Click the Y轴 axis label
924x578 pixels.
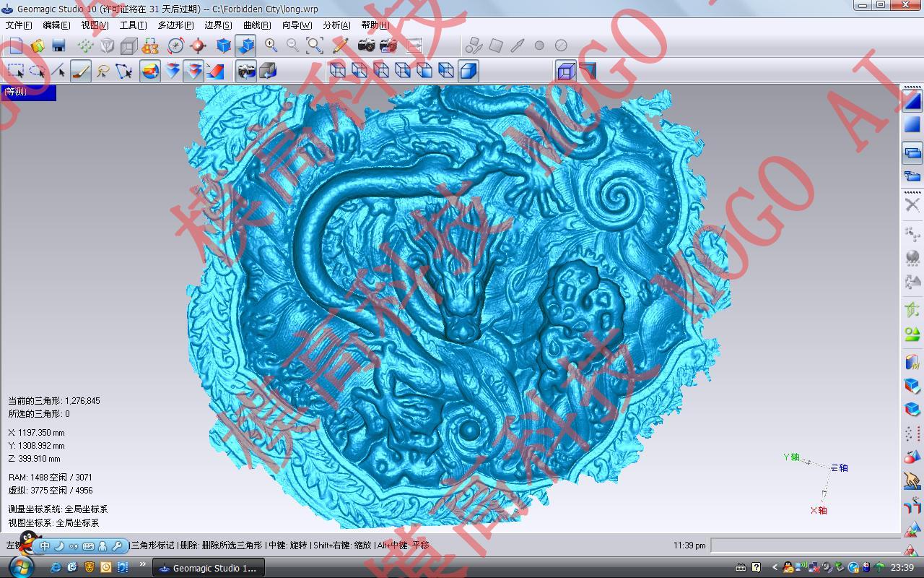792,457
